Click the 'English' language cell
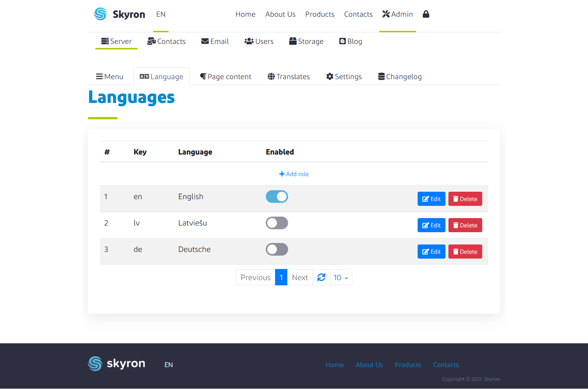This screenshot has width=588, height=389. click(x=191, y=197)
